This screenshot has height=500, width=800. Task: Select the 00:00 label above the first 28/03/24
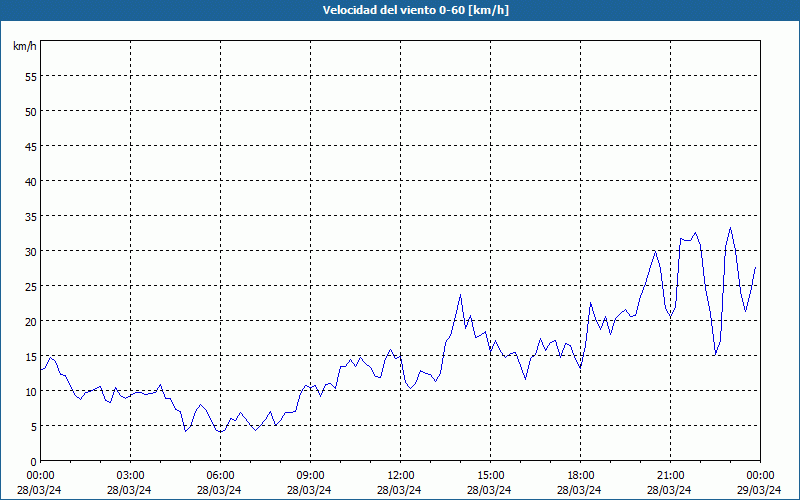click(40, 476)
